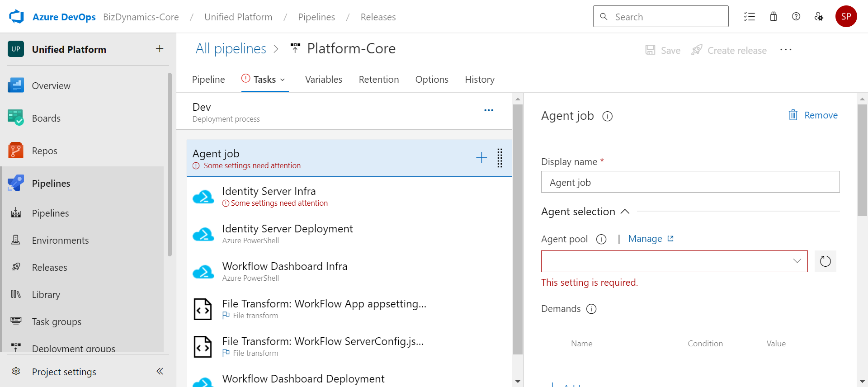The image size is (868, 387).
Task: Click the Display name input field
Action: [690, 182]
